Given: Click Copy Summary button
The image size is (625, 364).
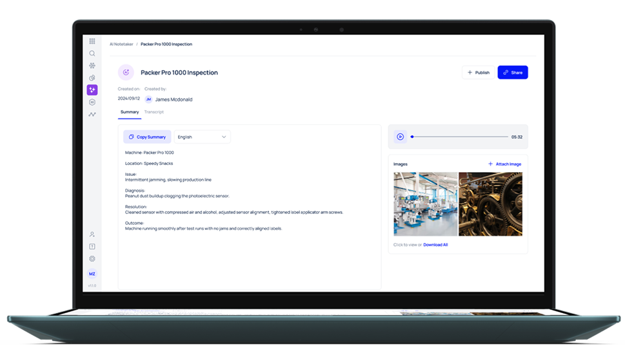Looking at the screenshot, I should [x=147, y=137].
